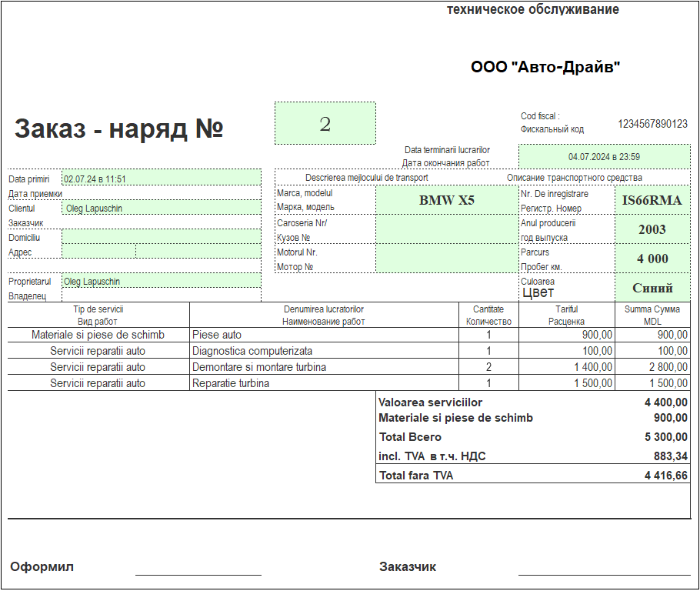Select the Proprietarul owner name field
Viewport: 700px width, 591px height.
coord(161,281)
